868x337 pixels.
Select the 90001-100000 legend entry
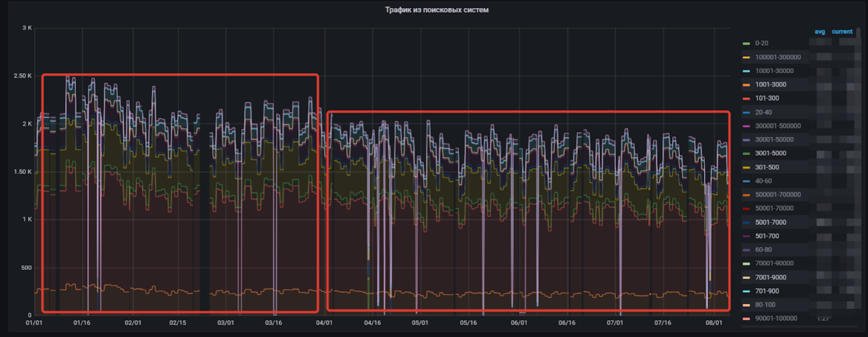point(774,319)
